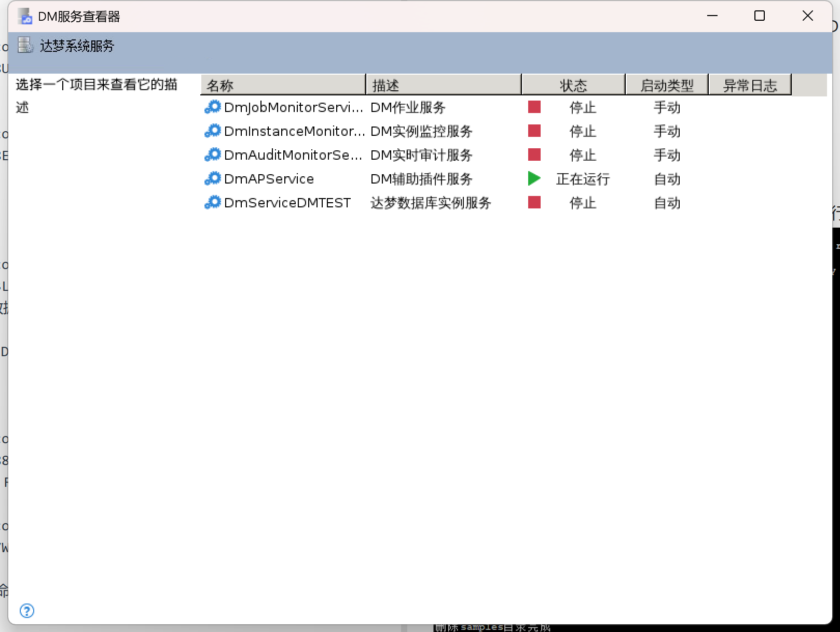The height and width of the screenshot is (632, 840).
Task: Click the 停止 status of DmServiceDMTEST
Action: click(x=583, y=203)
